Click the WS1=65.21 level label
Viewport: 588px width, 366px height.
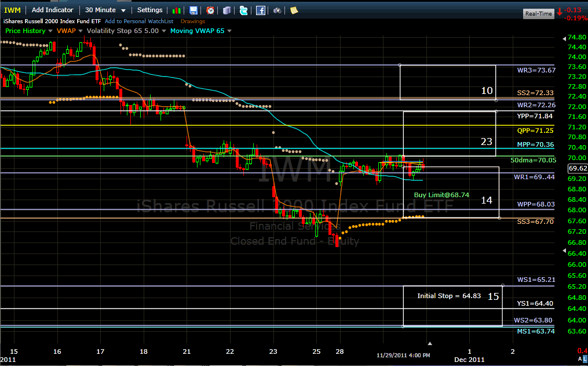pyautogui.click(x=536, y=280)
